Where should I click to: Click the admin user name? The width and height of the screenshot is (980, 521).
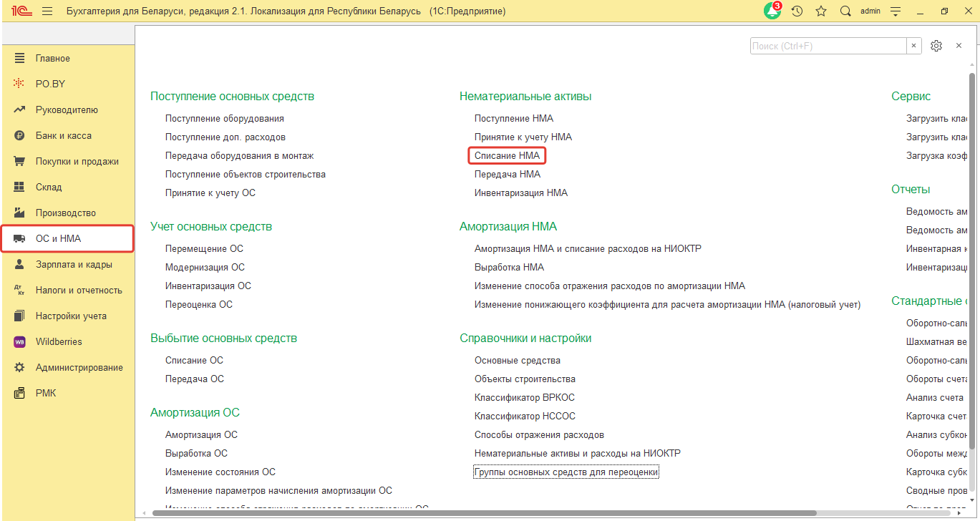(870, 11)
